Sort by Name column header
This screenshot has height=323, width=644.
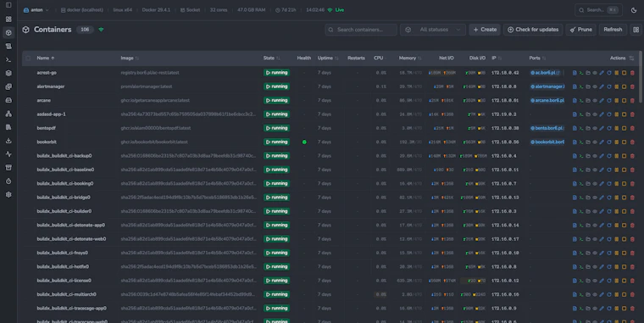[x=46, y=58]
